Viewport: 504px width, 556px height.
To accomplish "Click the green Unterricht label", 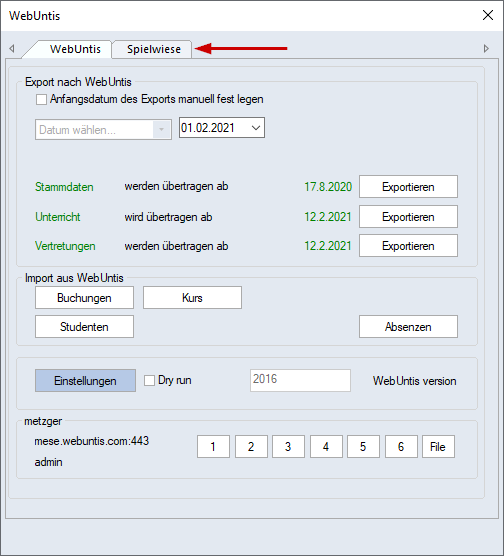I will pyautogui.click(x=58, y=217).
